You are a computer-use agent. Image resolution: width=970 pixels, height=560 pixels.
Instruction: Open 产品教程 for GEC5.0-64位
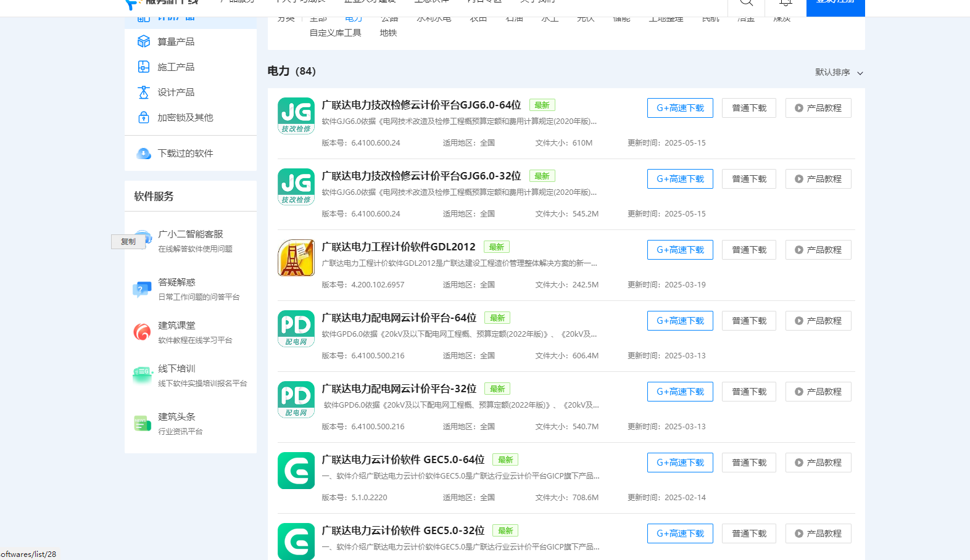click(x=818, y=463)
